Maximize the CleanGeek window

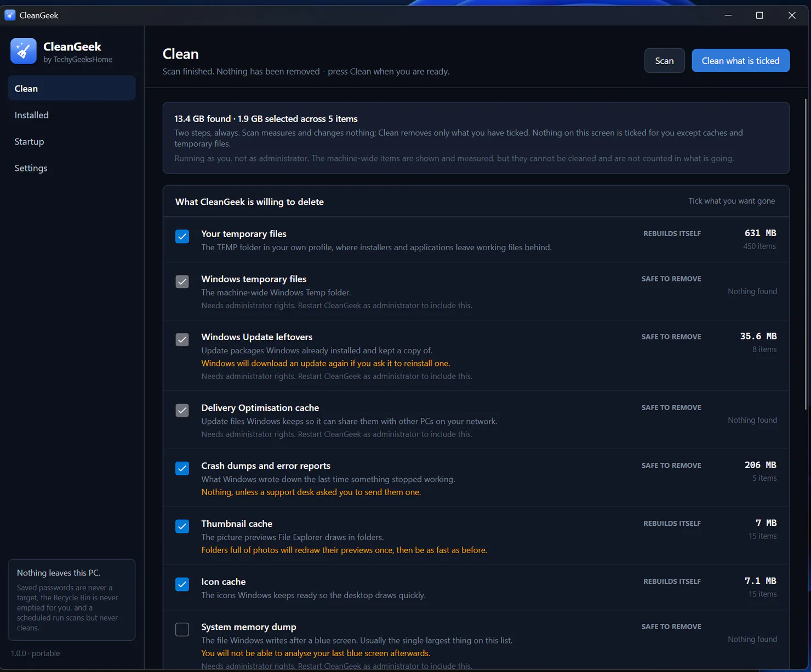point(759,15)
